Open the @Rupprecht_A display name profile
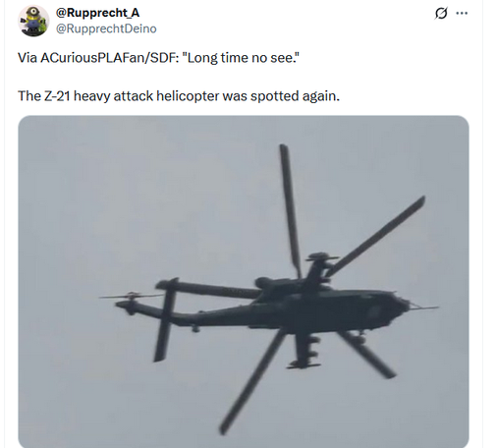The image size is (496, 448). tap(97, 13)
